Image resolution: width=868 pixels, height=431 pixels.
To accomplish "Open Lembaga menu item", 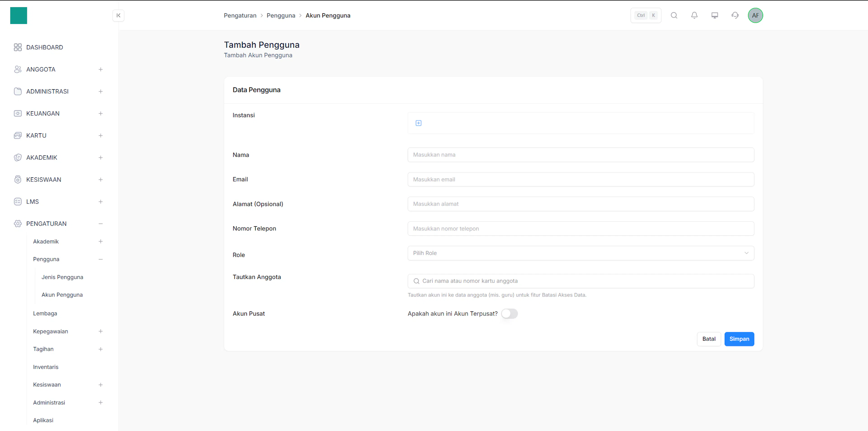I will point(45,314).
